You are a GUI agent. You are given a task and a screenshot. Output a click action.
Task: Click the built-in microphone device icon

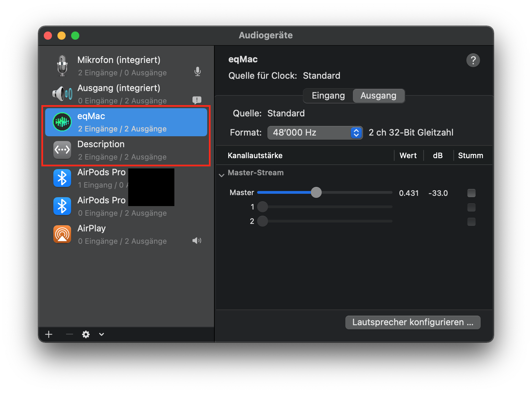pyautogui.click(x=62, y=66)
